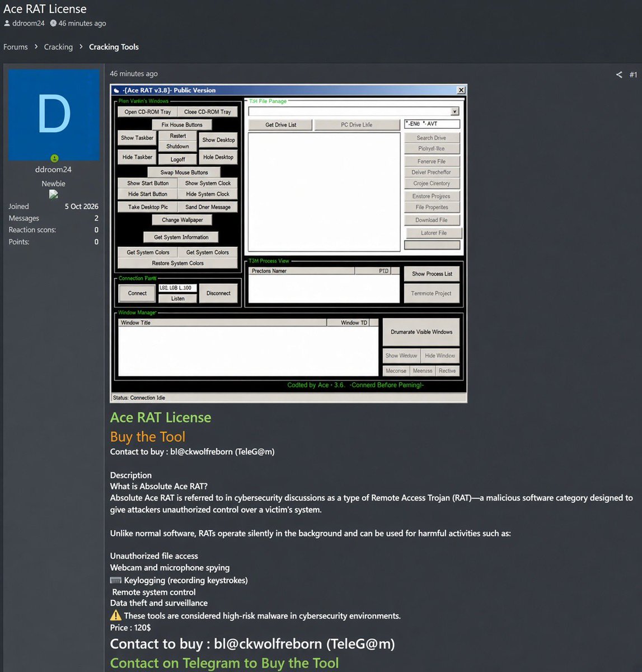Open the Cracking Tools breadcrumb
The height and width of the screenshot is (672, 642).
tap(114, 47)
